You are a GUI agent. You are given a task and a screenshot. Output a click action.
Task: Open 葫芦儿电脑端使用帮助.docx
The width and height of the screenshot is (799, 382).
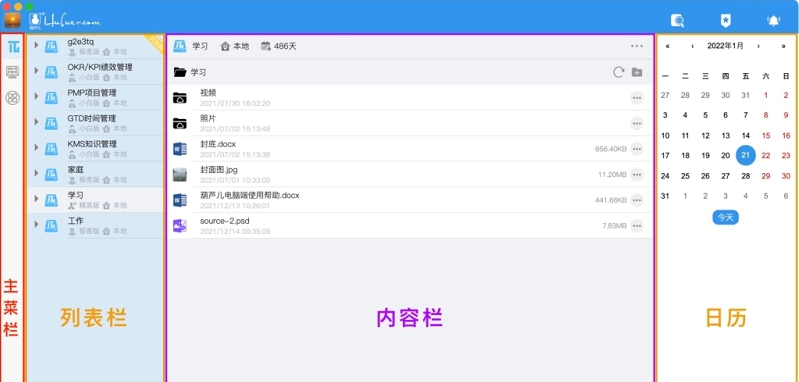coord(410,200)
